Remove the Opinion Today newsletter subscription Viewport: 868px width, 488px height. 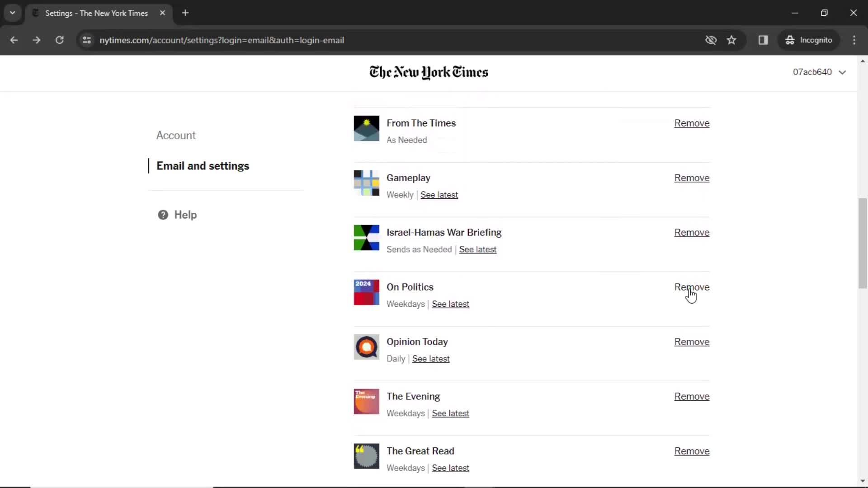(692, 342)
